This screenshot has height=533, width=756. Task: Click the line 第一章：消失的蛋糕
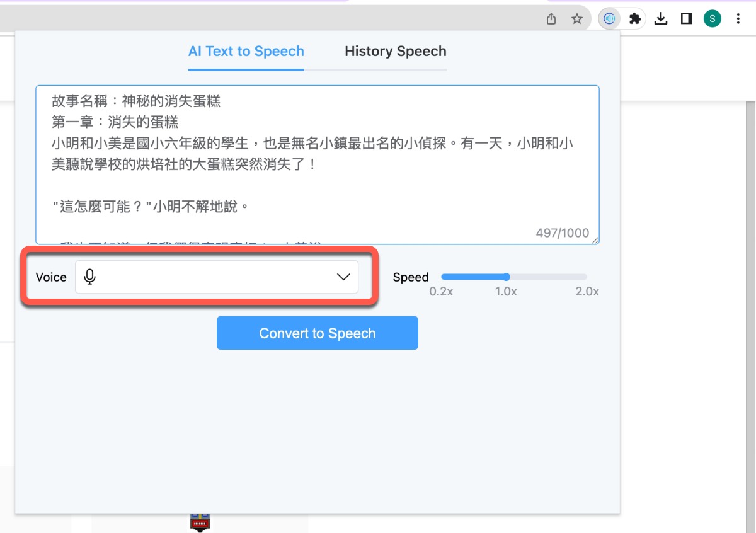point(115,122)
